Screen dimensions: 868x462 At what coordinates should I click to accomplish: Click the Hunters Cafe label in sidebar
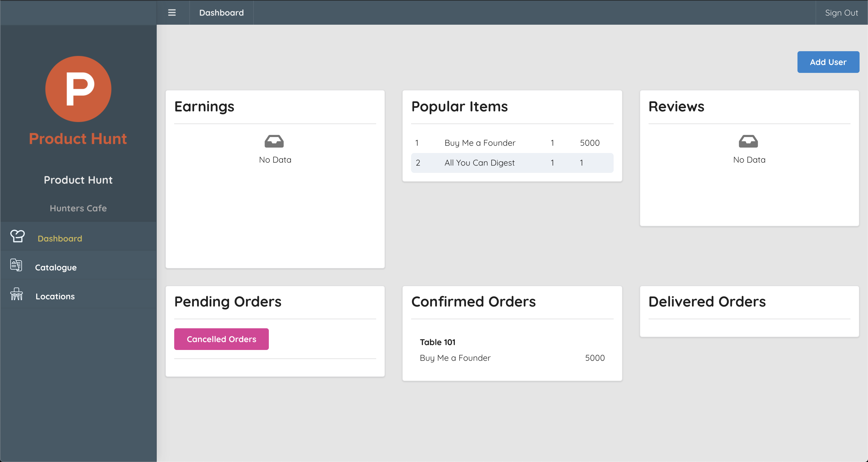(x=78, y=208)
